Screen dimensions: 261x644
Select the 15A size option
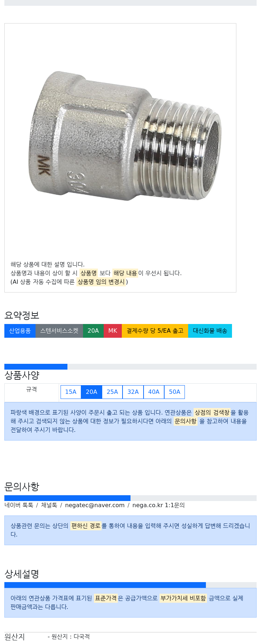(71, 392)
